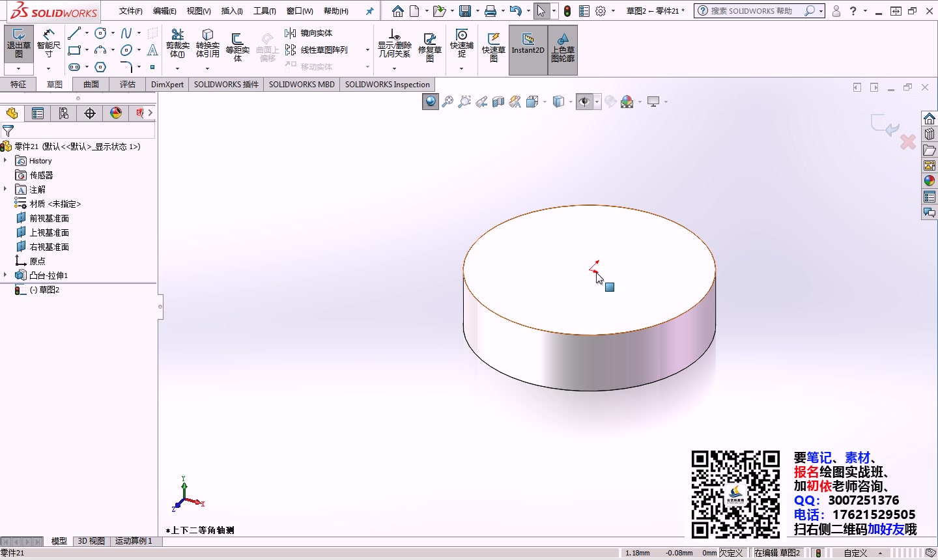Open the Options gear dropdown arrow

pyautogui.click(x=613, y=11)
